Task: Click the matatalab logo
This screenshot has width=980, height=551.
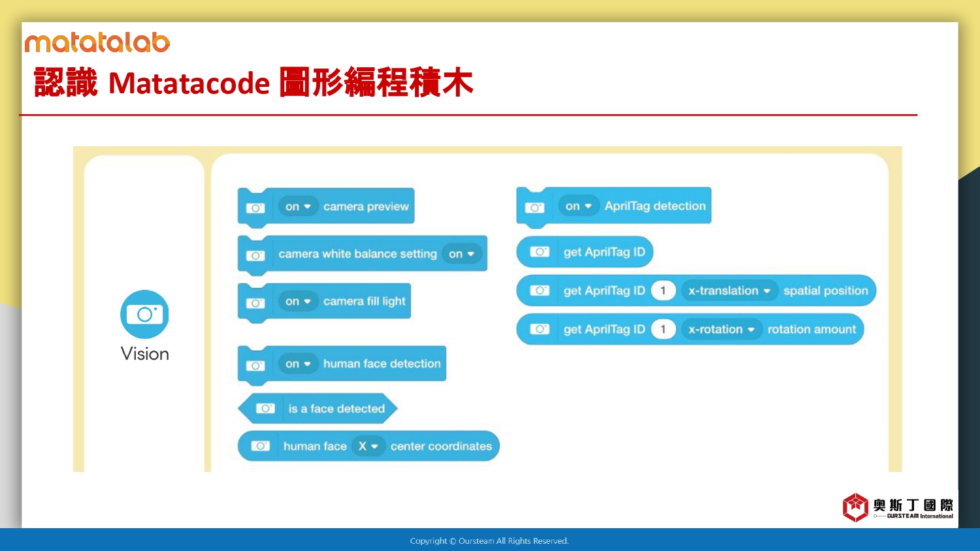Action: click(97, 42)
